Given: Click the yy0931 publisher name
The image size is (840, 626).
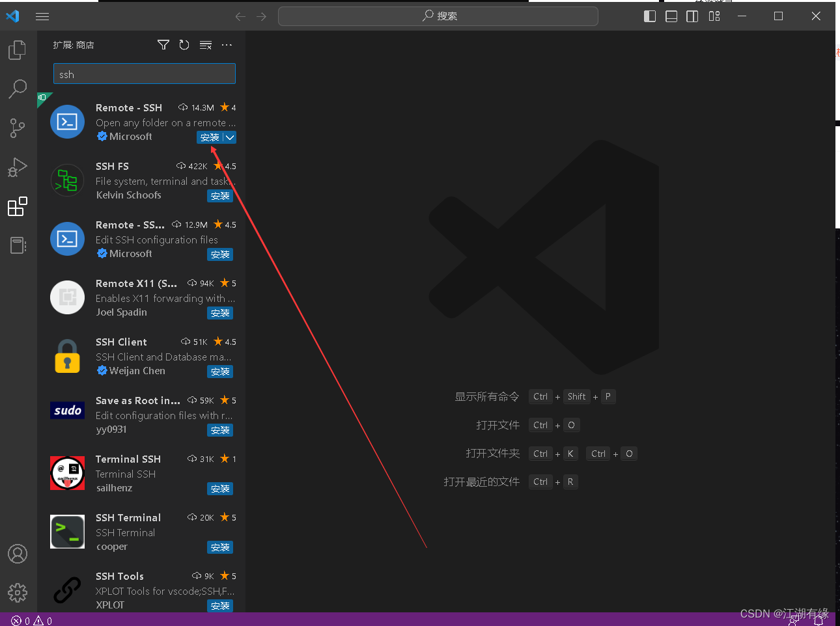Looking at the screenshot, I should click(111, 429).
